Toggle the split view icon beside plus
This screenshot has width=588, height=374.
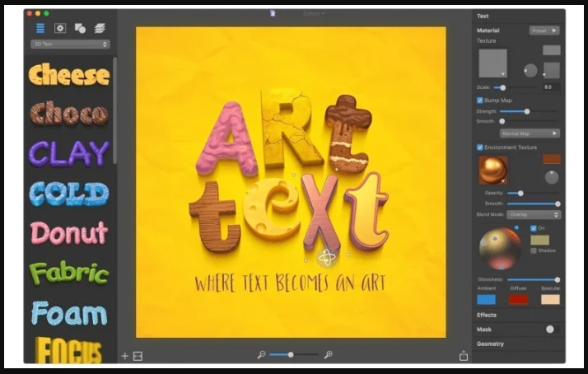(138, 356)
